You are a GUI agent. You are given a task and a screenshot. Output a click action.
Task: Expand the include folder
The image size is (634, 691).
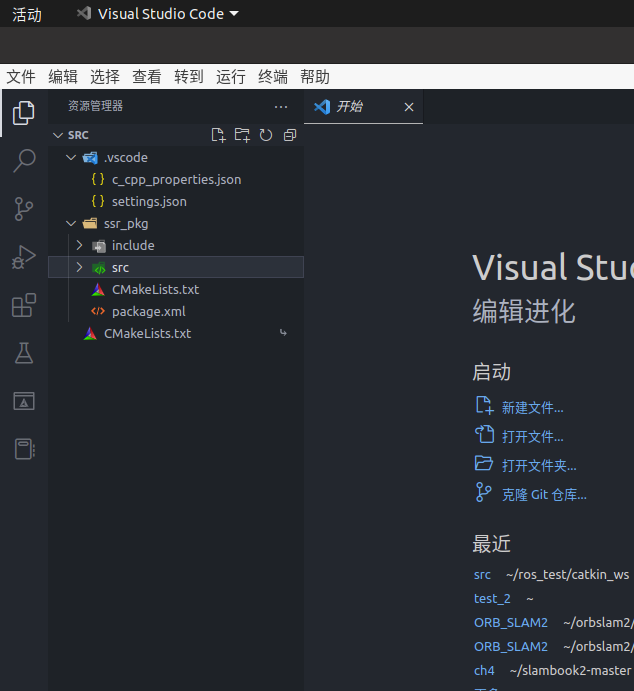pos(79,245)
